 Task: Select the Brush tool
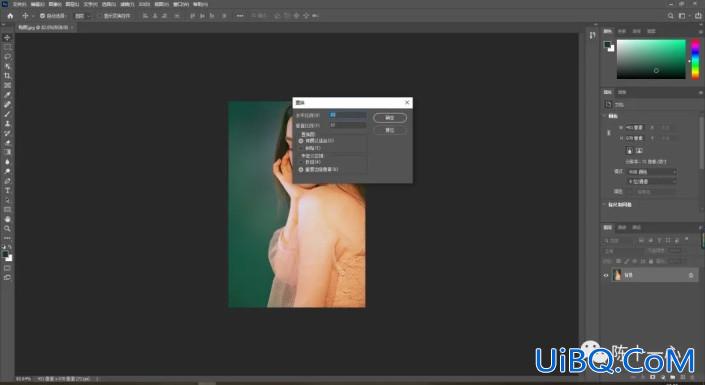[x=7, y=114]
